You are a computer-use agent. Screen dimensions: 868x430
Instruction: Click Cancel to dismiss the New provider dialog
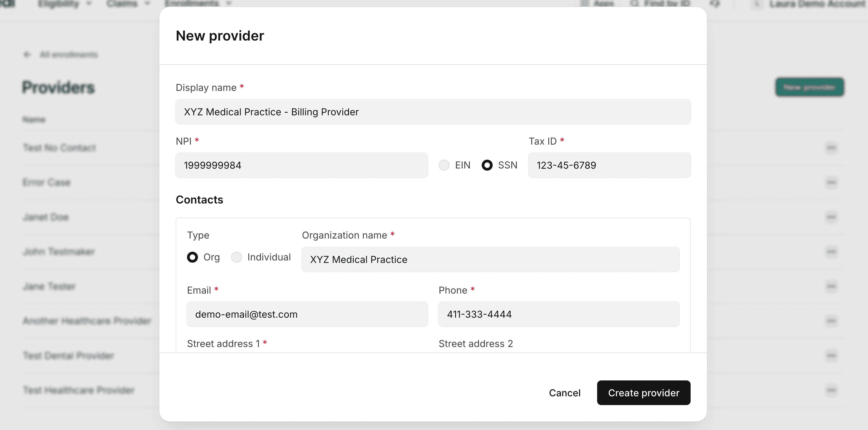pyautogui.click(x=565, y=393)
